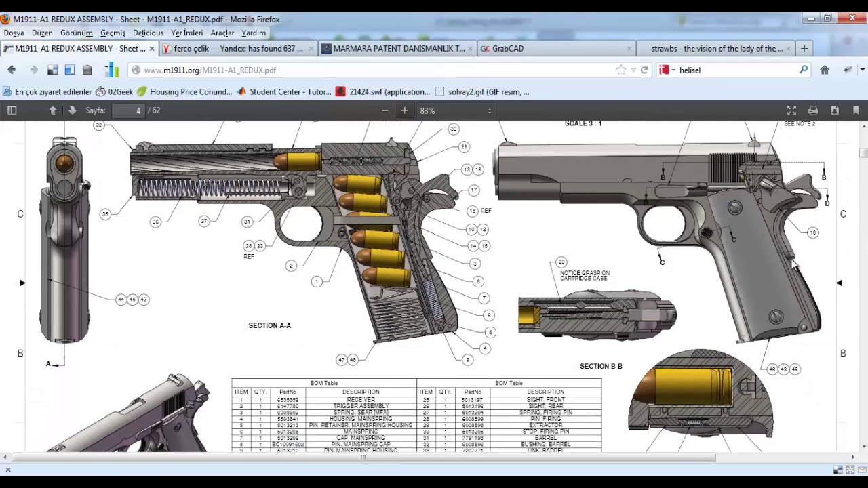Open the 83% zoom level dropdown
Screen dimensions: 868x488
point(456,110)
